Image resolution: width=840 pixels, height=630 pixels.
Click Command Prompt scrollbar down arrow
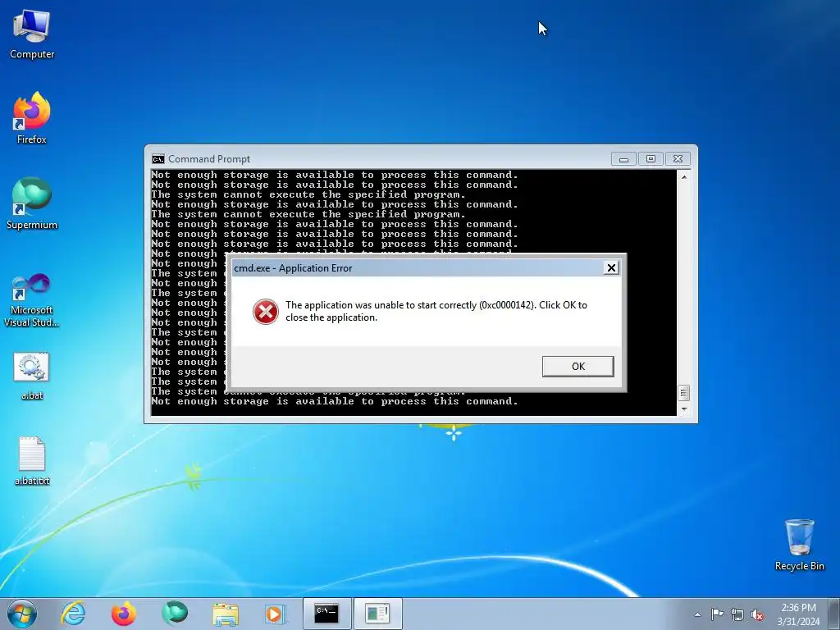(x=683, y=409)
